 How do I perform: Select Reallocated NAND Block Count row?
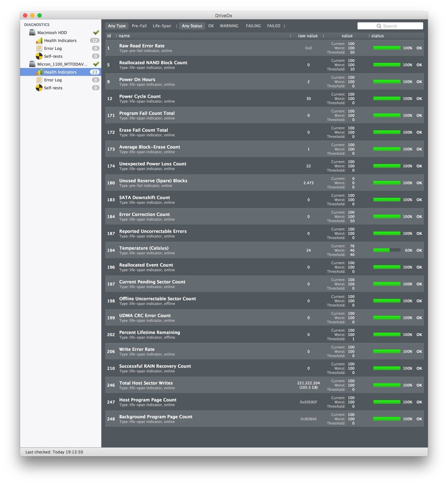pyautogui.click(x=264, y=65)
